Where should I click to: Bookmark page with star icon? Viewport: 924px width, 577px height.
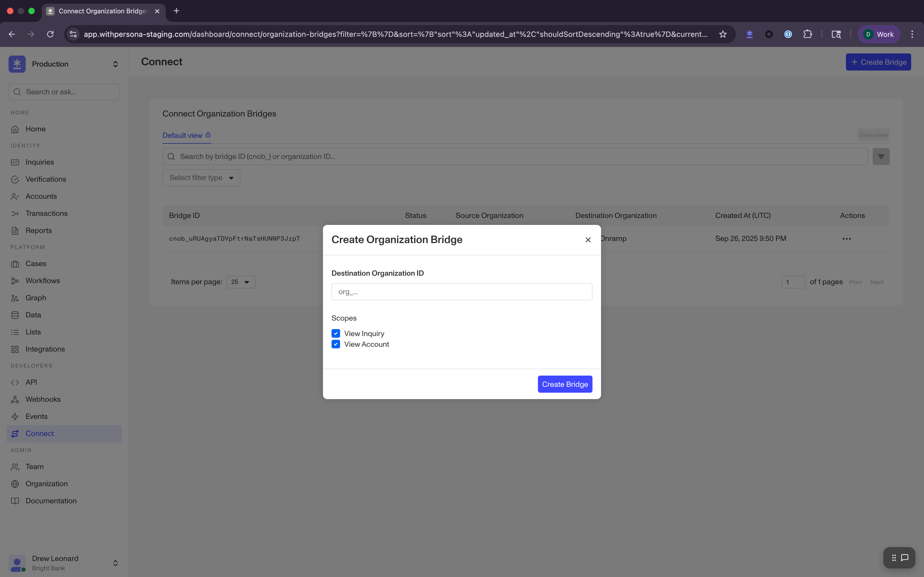[723, 34]
